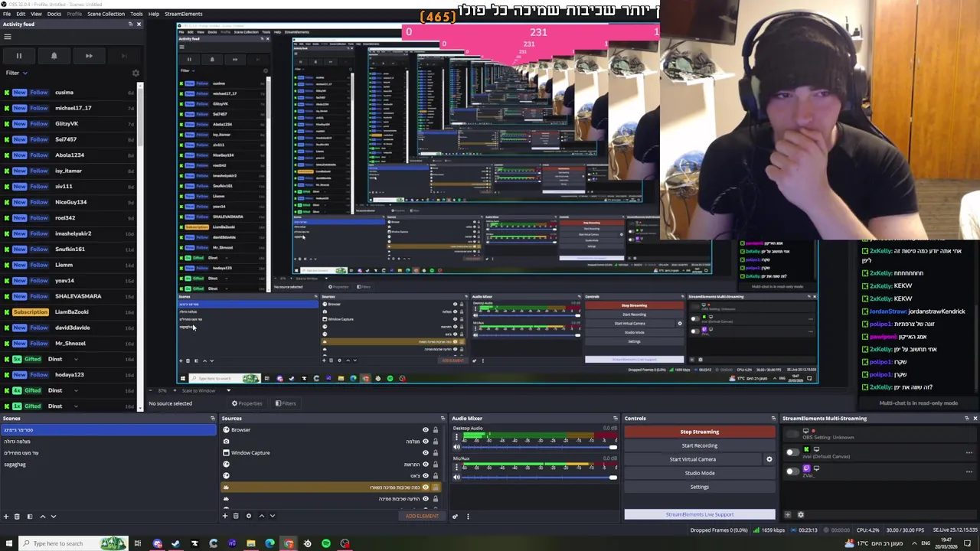Pause the Activity feed alerts

click(x=19, y=56)
